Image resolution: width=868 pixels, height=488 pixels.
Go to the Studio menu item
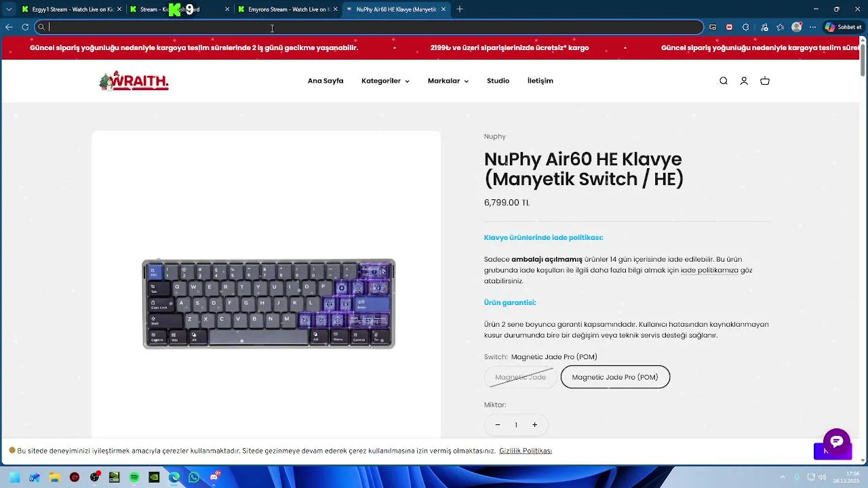(x=498, y=81)
